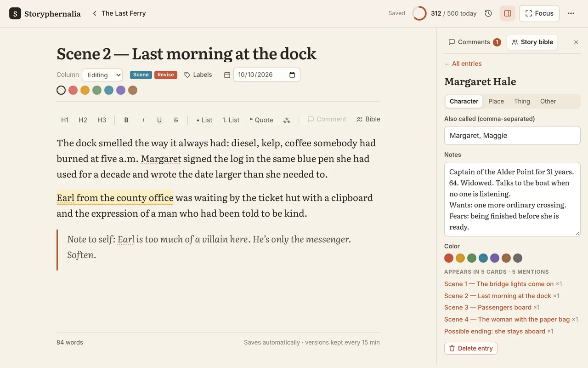
Task: Apply H1 heading format
Action: pos(65,120)
